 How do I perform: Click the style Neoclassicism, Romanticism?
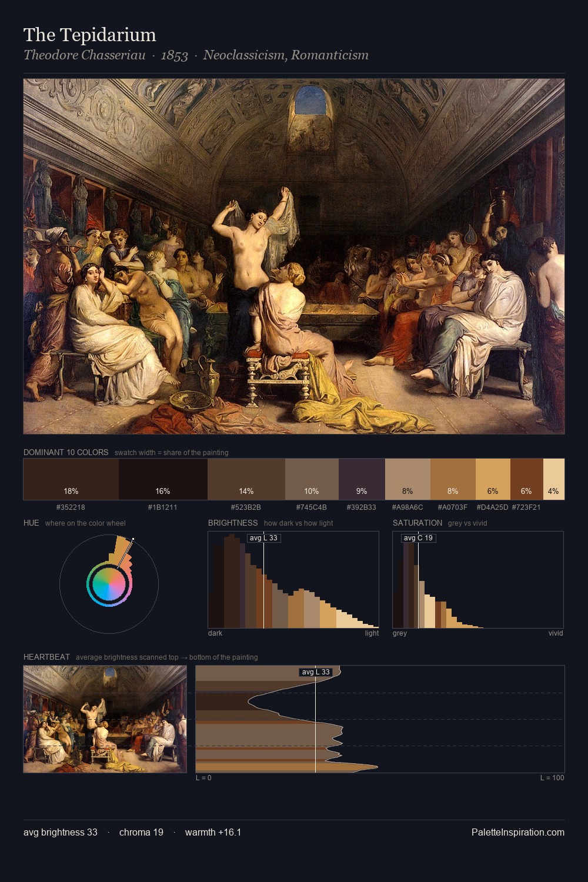coord(286,55)
